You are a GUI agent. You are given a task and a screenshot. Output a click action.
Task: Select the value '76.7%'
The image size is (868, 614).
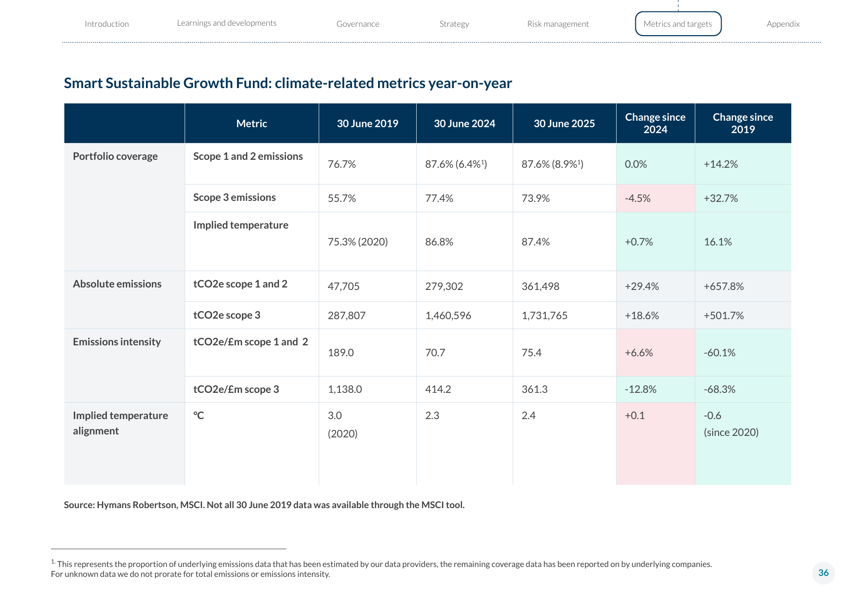(x=342, y=164)
